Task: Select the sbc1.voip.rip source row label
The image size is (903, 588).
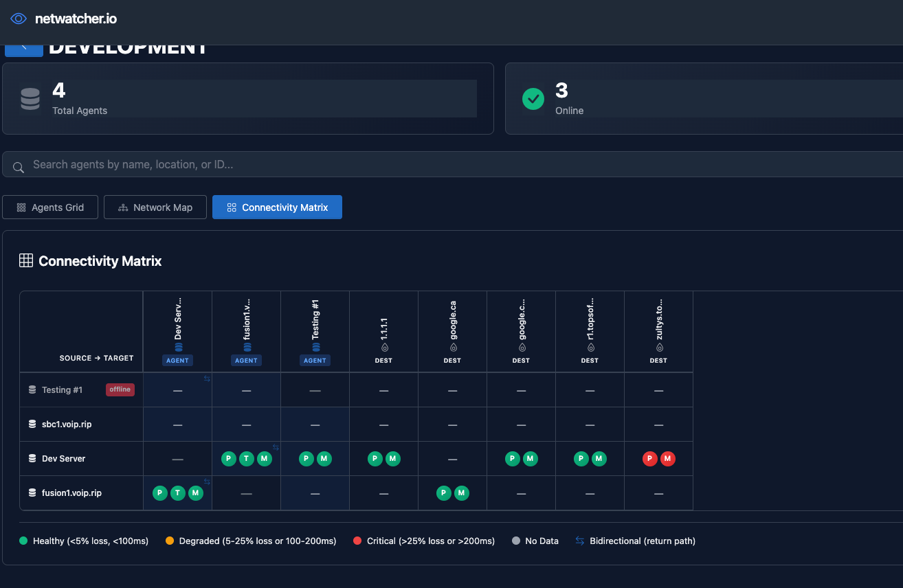Action: tap(66, 425)
